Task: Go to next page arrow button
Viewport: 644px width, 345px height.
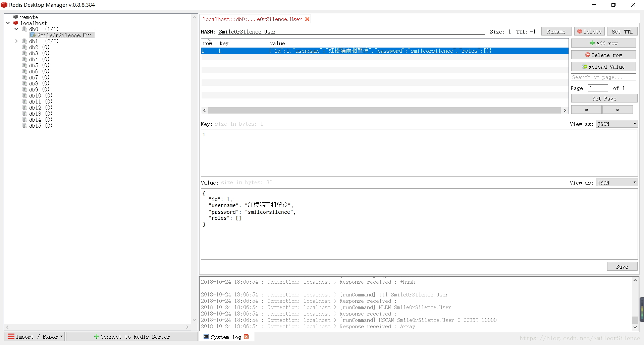Action: 618,110
